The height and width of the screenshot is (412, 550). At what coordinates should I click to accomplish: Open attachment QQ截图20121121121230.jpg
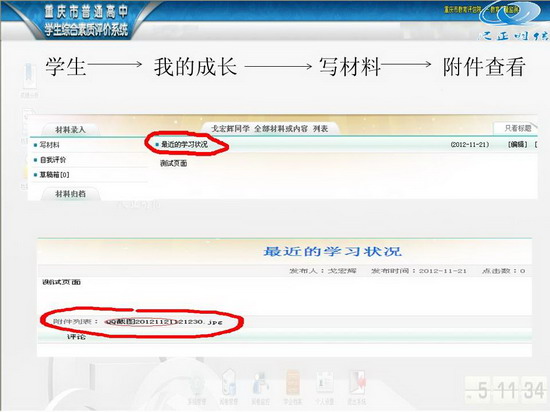point(165,322)
